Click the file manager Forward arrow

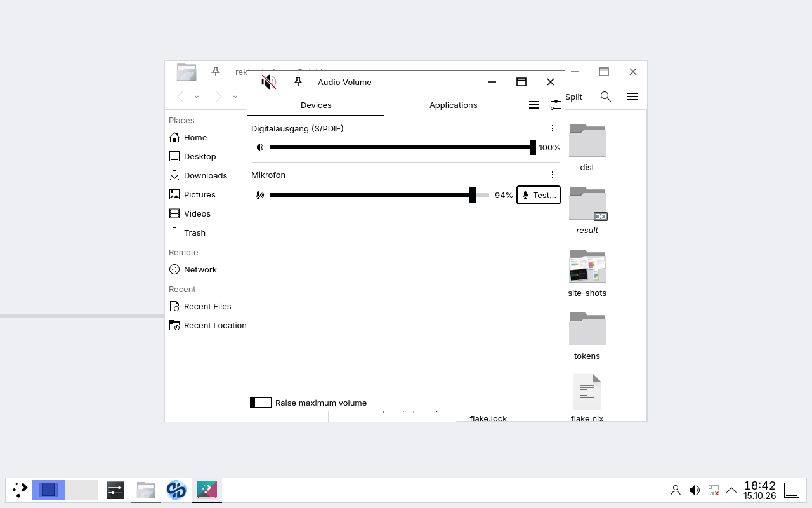[219, 97]
